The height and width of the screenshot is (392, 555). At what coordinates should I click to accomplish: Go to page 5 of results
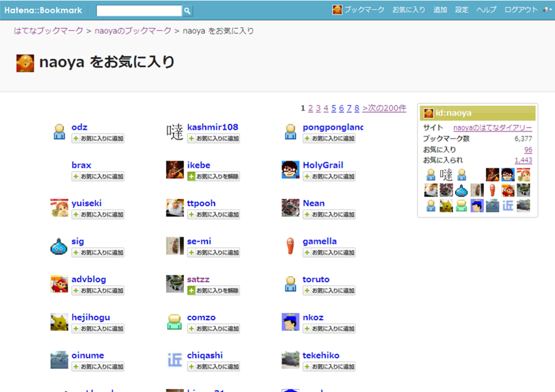coord(334,108)
